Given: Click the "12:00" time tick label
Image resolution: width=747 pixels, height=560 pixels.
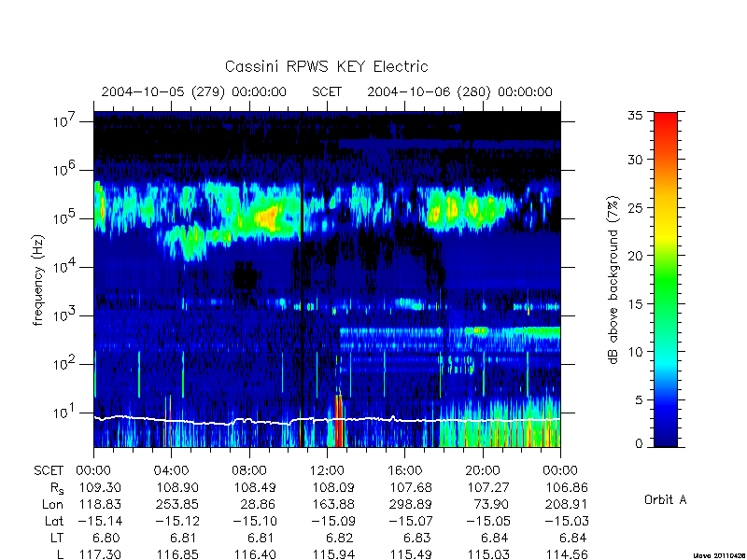Looking at the screenshot, I should pos(327,470).
